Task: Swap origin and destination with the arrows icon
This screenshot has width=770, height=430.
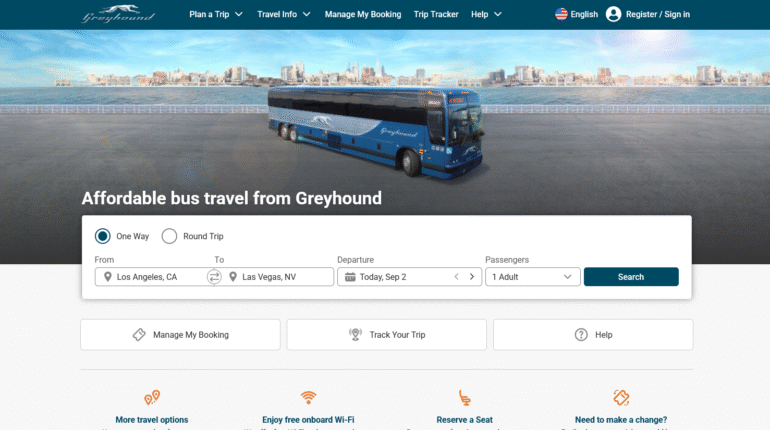Action: 214,277
